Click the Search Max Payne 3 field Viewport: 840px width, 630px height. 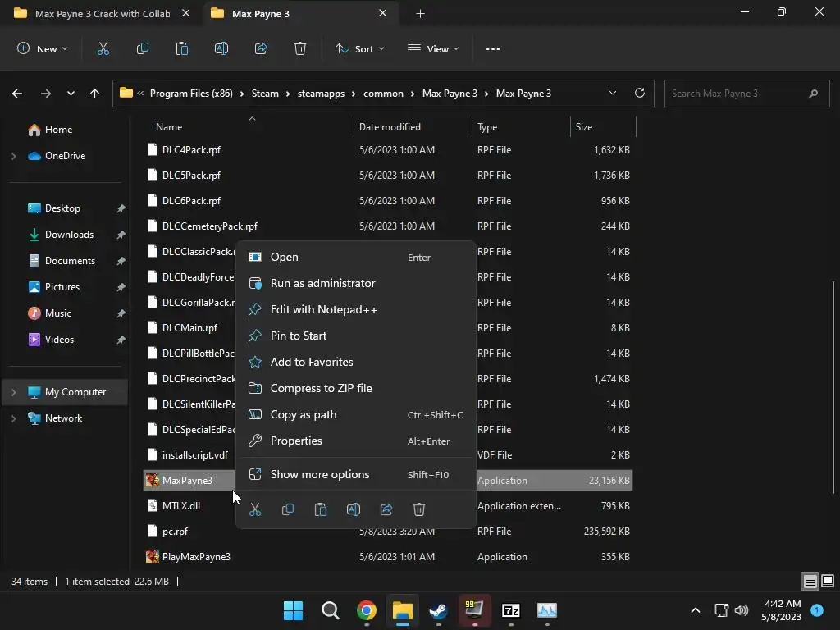746,94
